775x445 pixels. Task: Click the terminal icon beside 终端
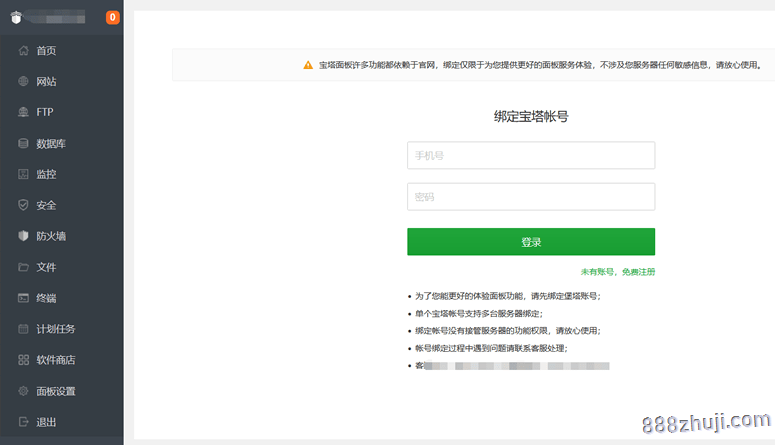click(x=23, y=298)
